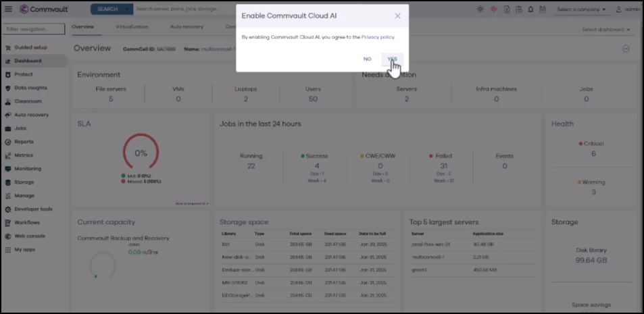Open the notifications bell icon
Viewport: 644px width, 314px height.
coord(530,9)
